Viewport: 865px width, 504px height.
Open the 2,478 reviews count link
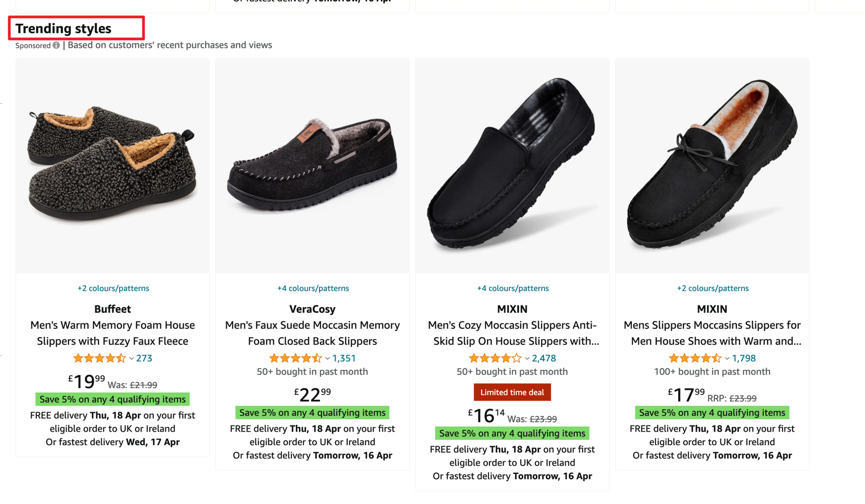[544, 358]
